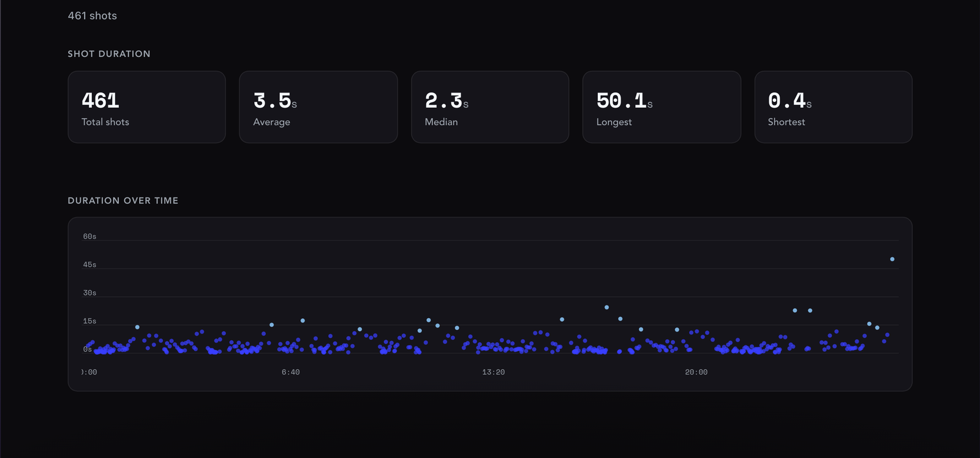The image size is (980, 458).
Task: Click the 20:00 time axis label
Action: [x=696, y=372]
